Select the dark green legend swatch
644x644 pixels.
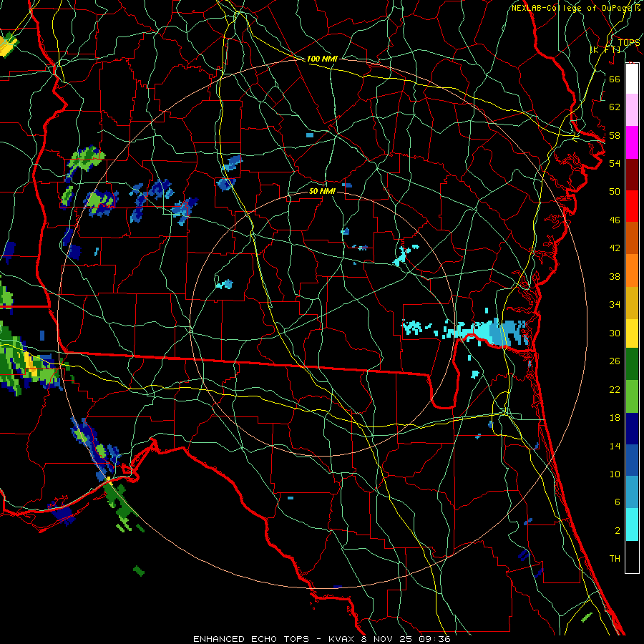(x=632, y=364)
